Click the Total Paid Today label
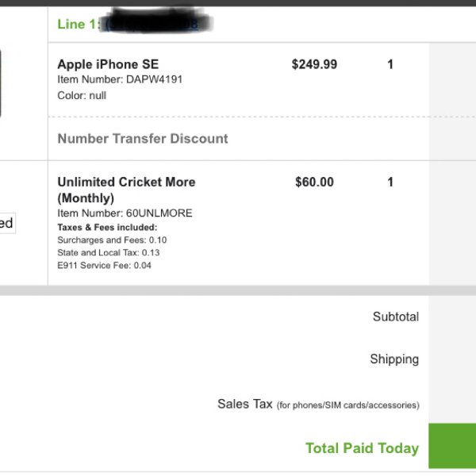 [x=363, y=448]
